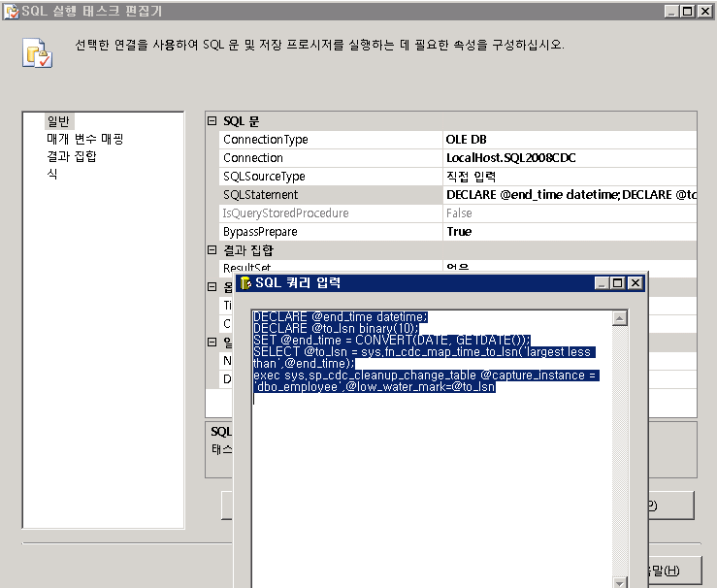
Task: Click the BypassPrepare value True
Action: (x=570, y=232)
